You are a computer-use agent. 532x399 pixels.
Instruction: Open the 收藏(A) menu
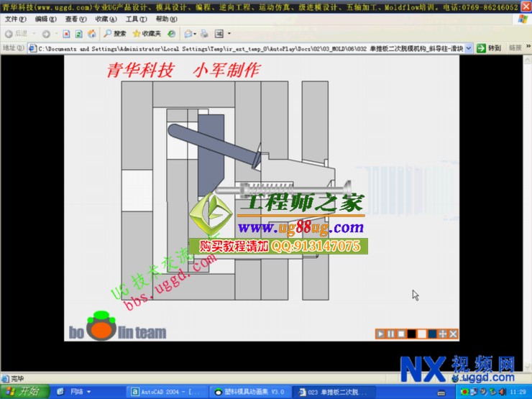click(x=106, y=19)
